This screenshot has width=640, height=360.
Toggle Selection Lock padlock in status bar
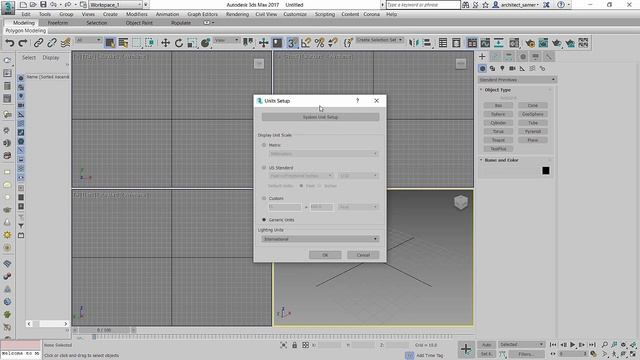(294, 345)
